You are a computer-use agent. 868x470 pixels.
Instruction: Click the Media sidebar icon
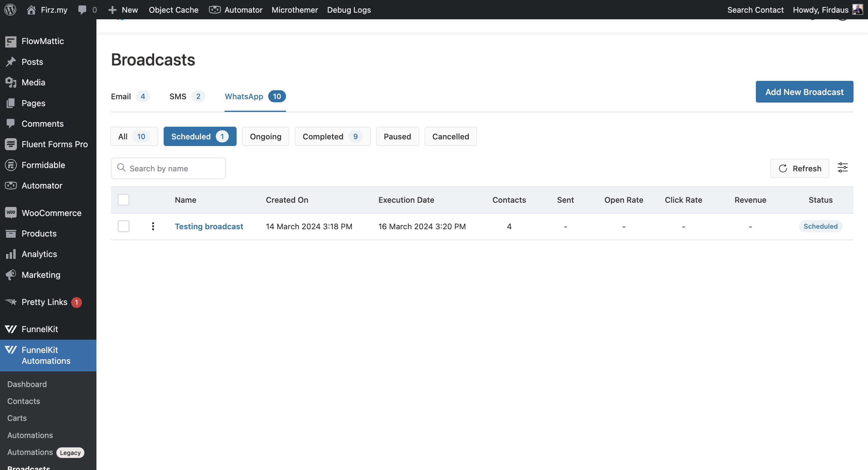point(11,82)
